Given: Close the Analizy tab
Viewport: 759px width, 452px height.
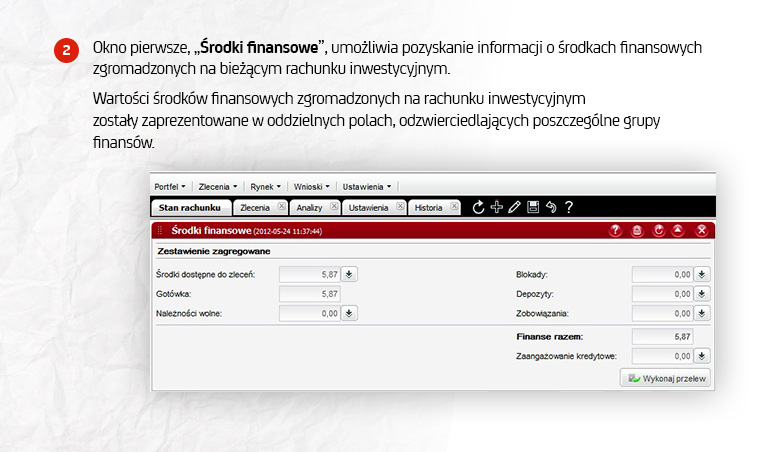Looking at the screenshot, I should (334, 206).
